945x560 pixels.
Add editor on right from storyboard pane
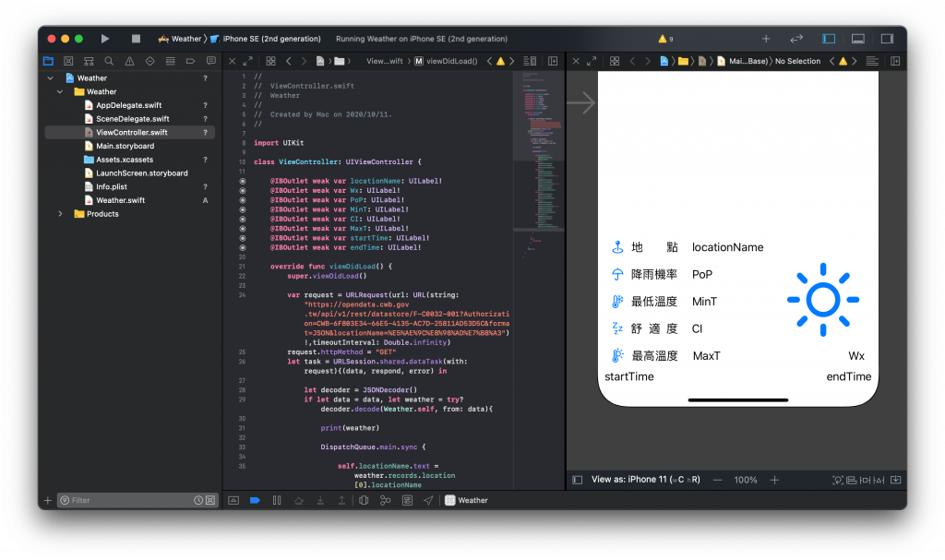(x=895, y=61)
